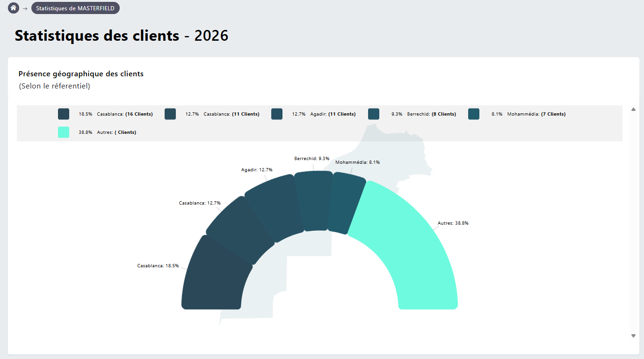Click the "Statistiques des clients" page heading
This screenshot has height=359, width=644.
(97, 36)
